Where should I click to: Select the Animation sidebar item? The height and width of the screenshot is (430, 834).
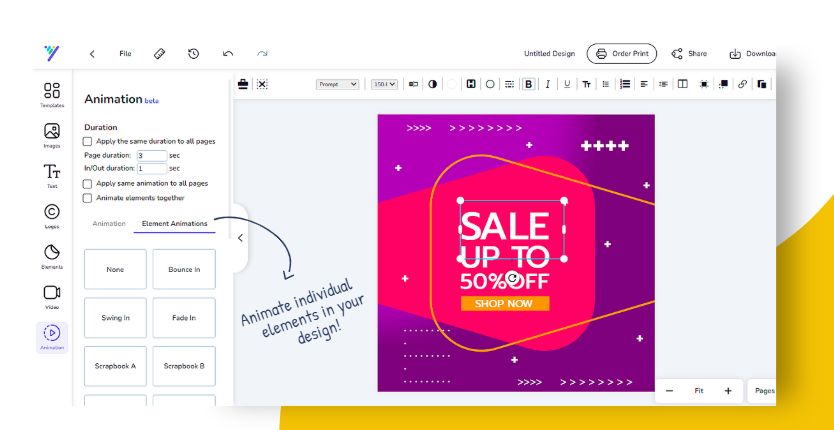point(52,338)
